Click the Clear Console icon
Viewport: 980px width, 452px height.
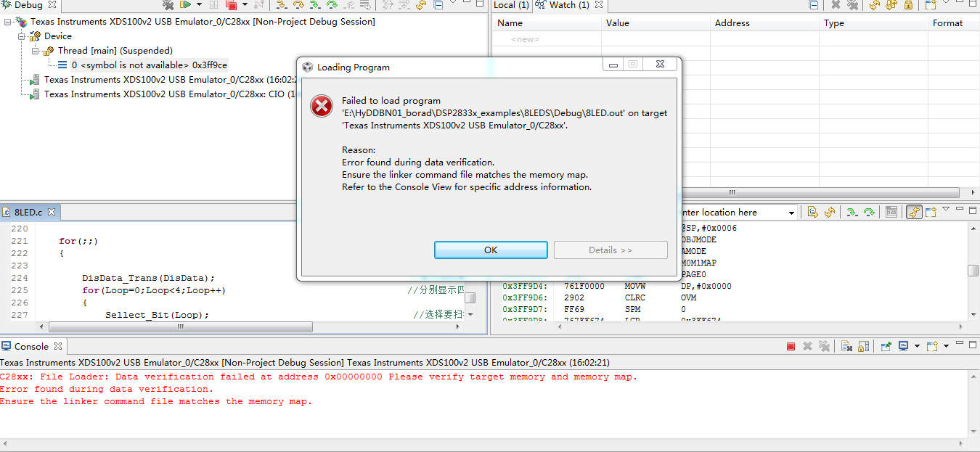[846, 346]
